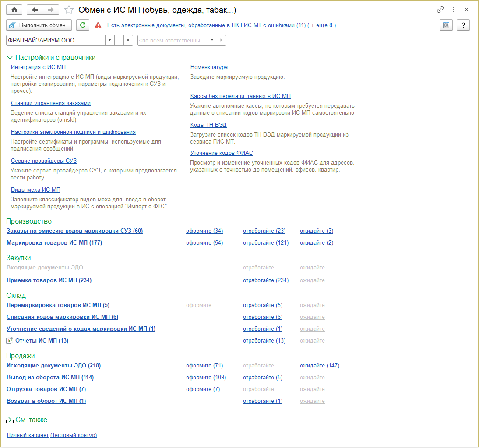Image resolution: width=479 pixels, height=448 pixels.
Task: Click оформите (71) for Исходящие документы
Action: (x=204, y=366)
